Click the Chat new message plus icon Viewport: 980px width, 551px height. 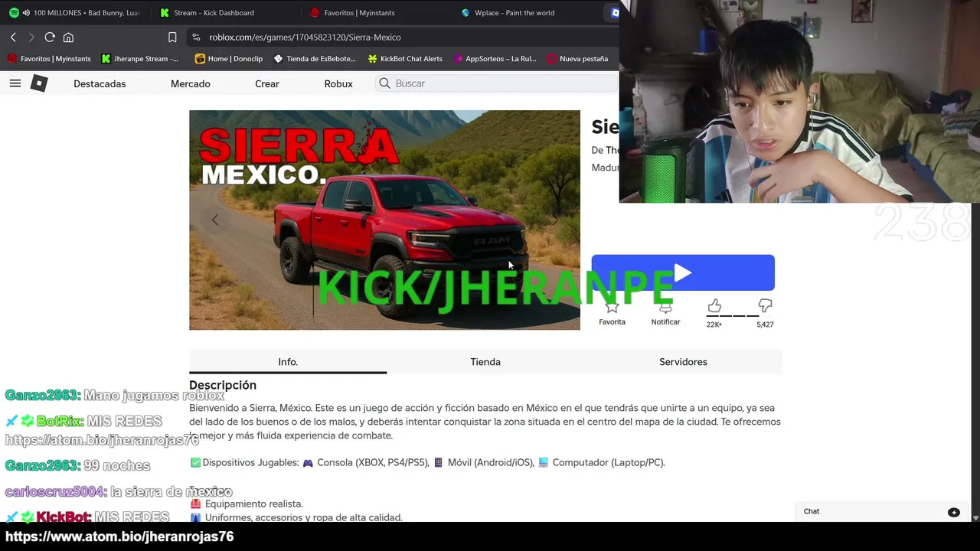[x=954, y=512]
